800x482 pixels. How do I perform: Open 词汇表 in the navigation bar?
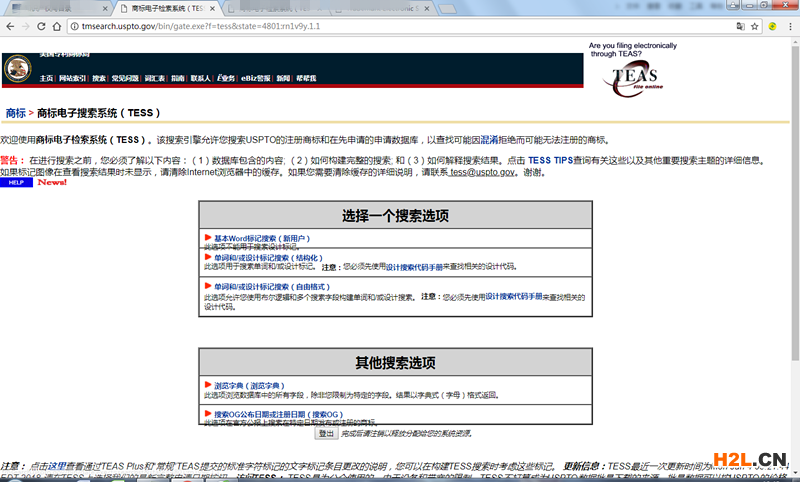(155, 78)
